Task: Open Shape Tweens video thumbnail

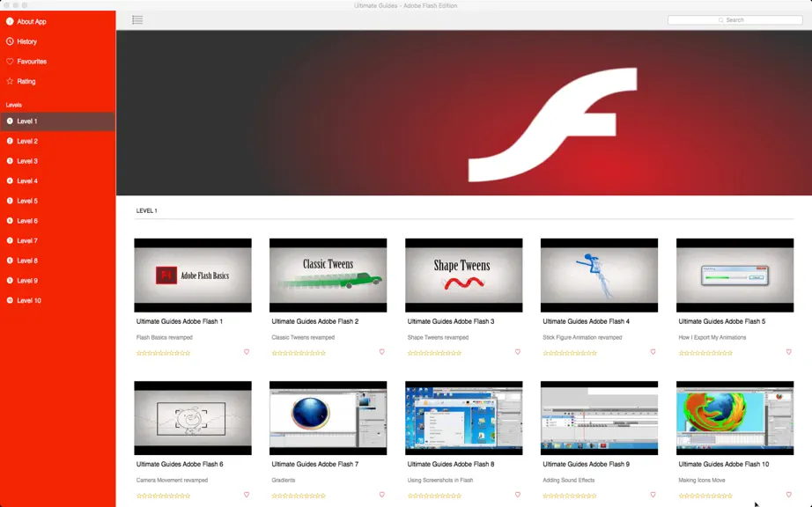Action: tap(463, 276)
